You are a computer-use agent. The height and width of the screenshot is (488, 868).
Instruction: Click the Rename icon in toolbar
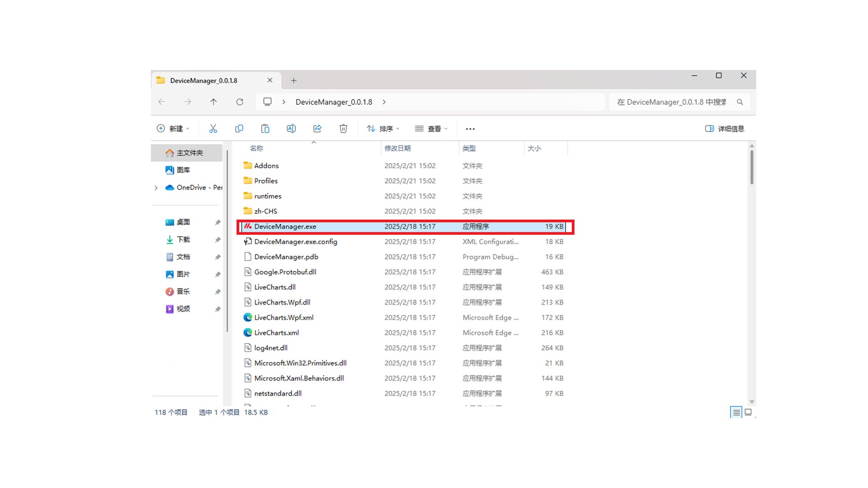point(291,129)
